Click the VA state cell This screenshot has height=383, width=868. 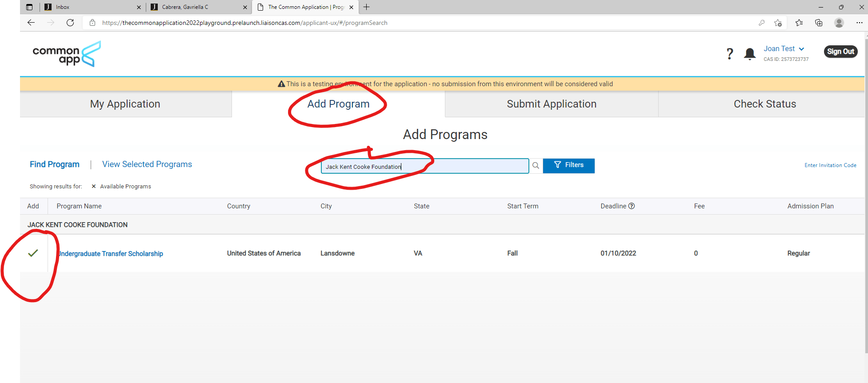[418, 253]
